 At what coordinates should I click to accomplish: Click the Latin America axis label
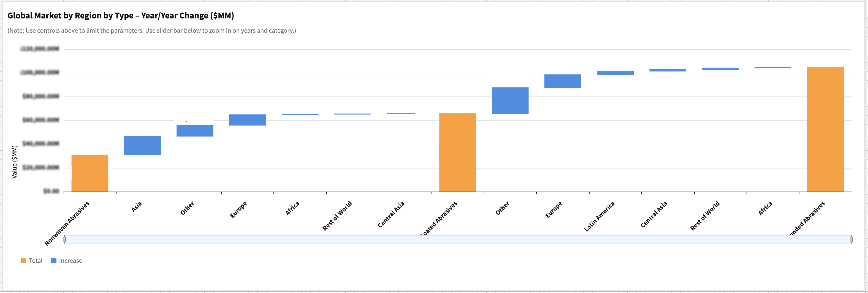(x=600, y=216)
